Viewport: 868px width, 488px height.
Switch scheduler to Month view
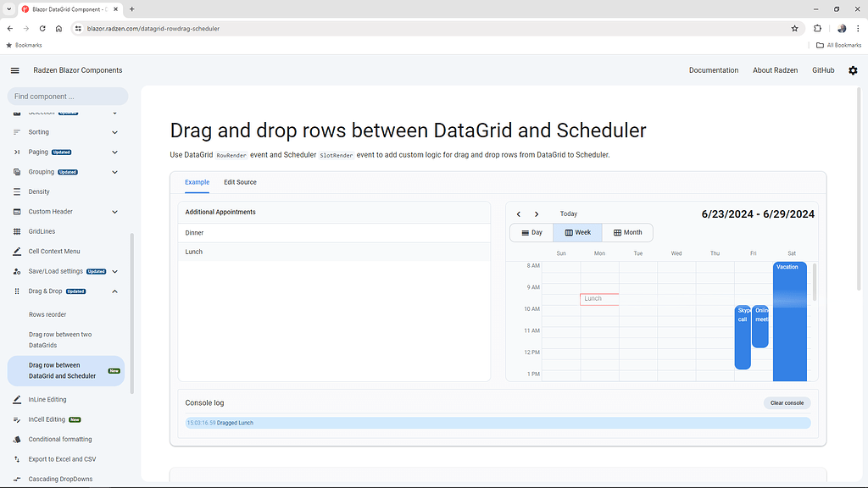(x=627, y=232)
